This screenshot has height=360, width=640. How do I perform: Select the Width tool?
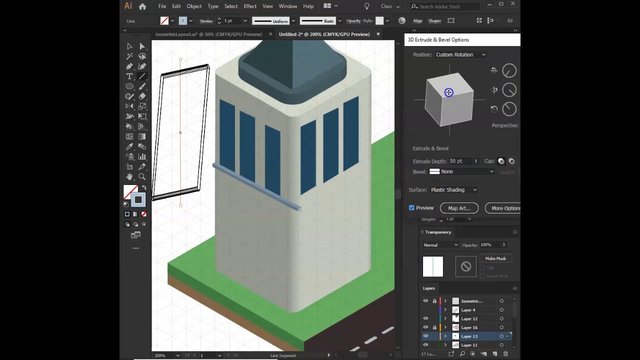pos(129,116)
